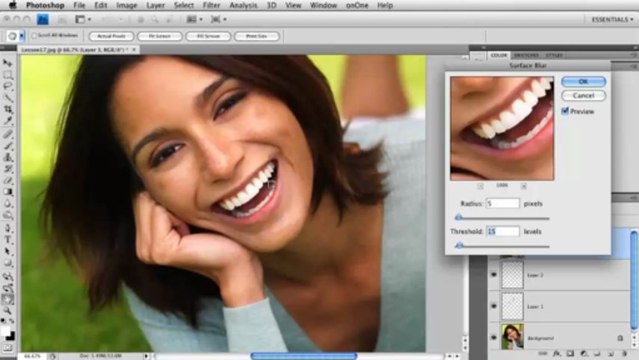Click the Fit Screen button

(159, 36)
